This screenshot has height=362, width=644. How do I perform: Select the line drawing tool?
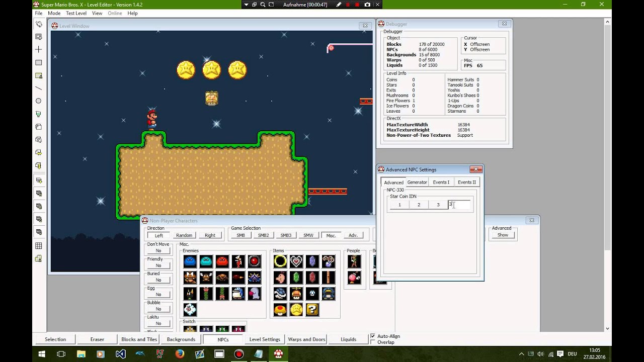pos(39,88)
